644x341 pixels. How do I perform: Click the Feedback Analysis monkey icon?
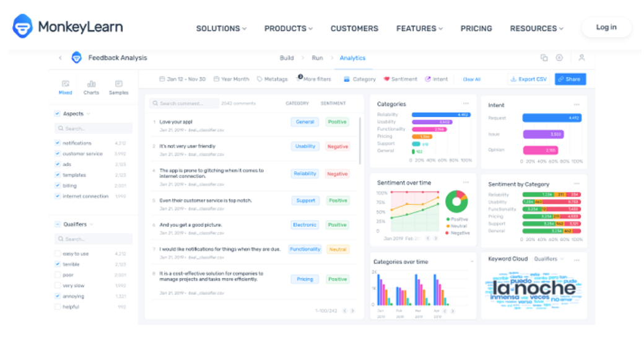coord(76,58)
